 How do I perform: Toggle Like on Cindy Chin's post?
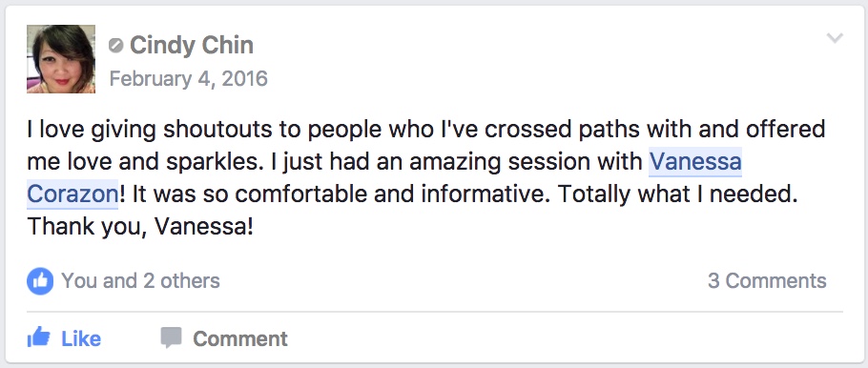point(64,338)
